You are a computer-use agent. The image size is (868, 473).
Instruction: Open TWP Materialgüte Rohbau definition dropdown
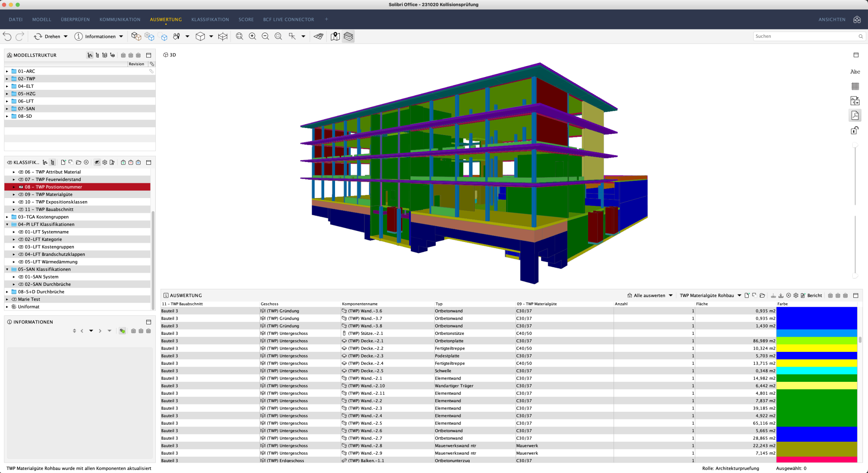739,295
